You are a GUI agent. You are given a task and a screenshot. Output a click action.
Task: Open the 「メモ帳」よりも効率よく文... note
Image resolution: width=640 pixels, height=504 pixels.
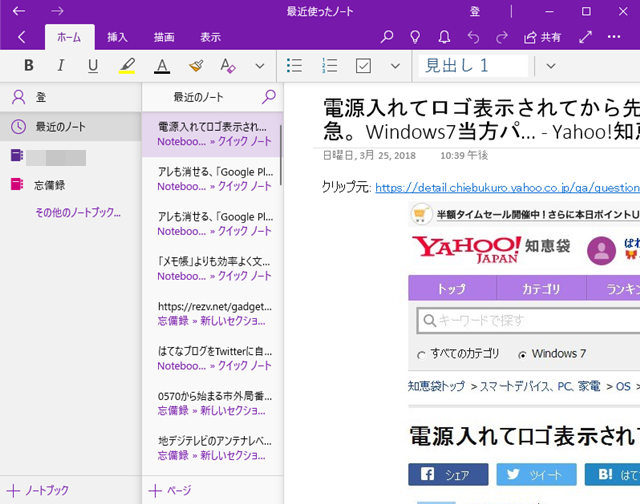212,269
